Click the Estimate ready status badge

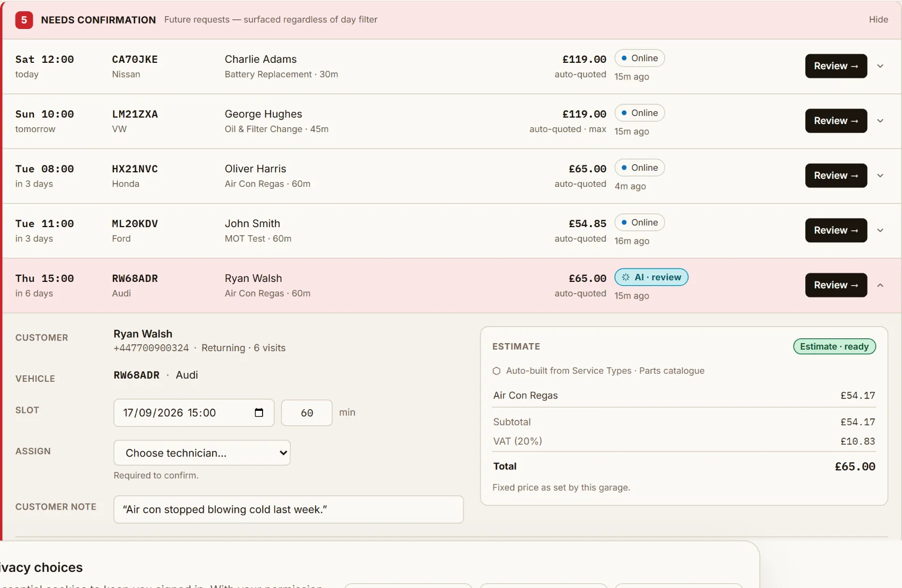click(x=834, y=346)
